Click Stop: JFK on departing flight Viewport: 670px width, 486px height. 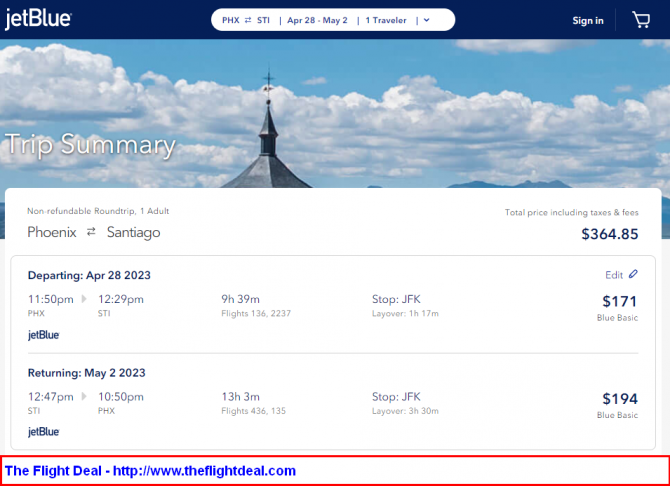[x=396, y=299]
